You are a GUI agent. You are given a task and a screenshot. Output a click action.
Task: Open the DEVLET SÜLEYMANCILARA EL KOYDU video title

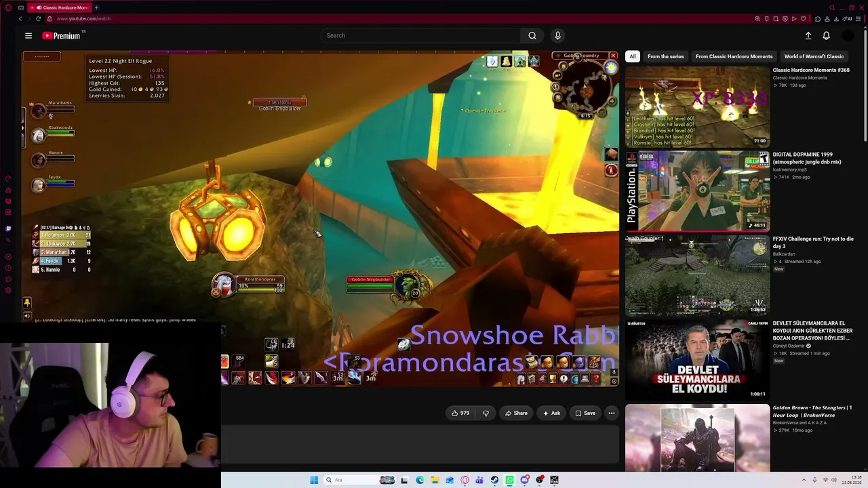click(x=812, y=331)
